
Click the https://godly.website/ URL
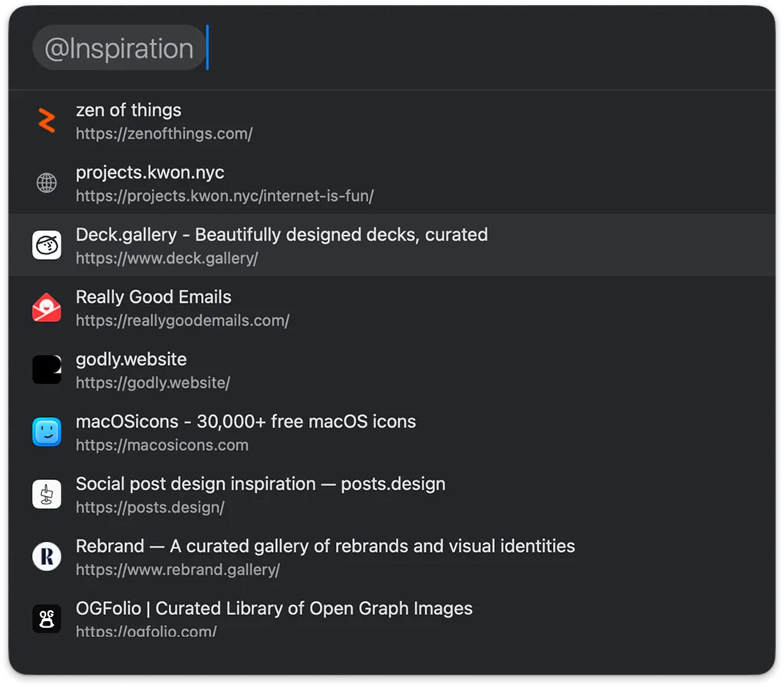(x=153, y=383)
